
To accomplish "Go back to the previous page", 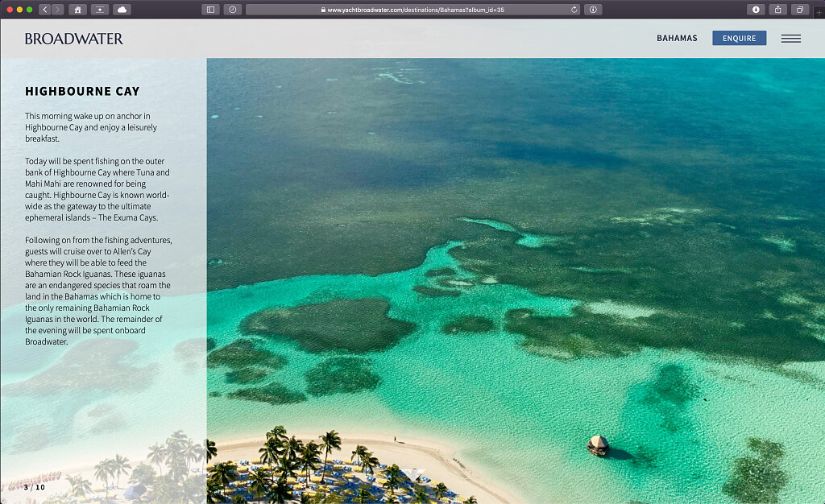I will (45, 10).
